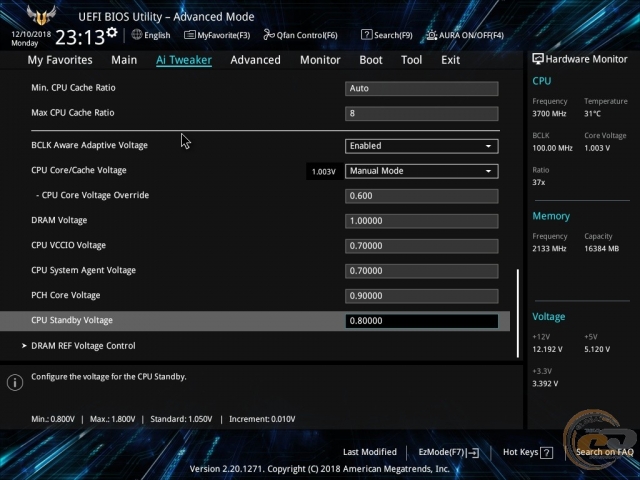Edit the PCH Core Voltage field

pos(422,296)
